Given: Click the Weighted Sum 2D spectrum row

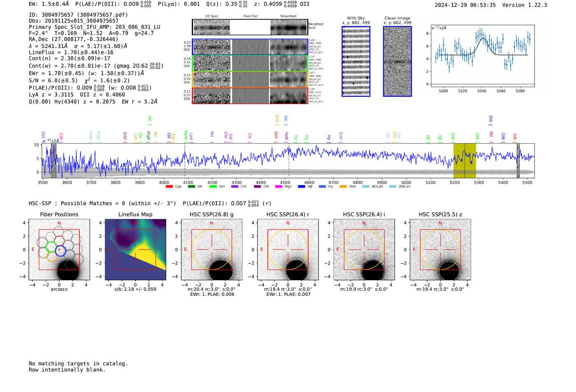Looking at the screenshot, I should pyautogui.click(x=250, y=27).
